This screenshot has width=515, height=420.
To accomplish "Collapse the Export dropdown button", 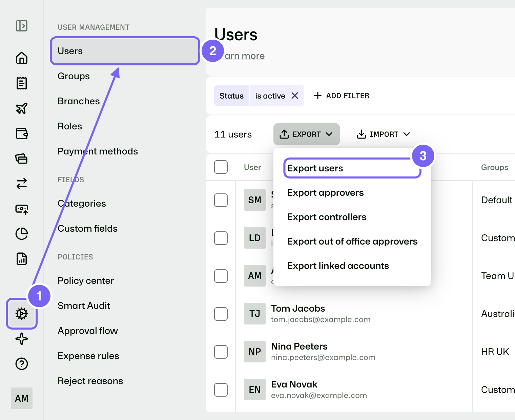I will tap(306, 134).
